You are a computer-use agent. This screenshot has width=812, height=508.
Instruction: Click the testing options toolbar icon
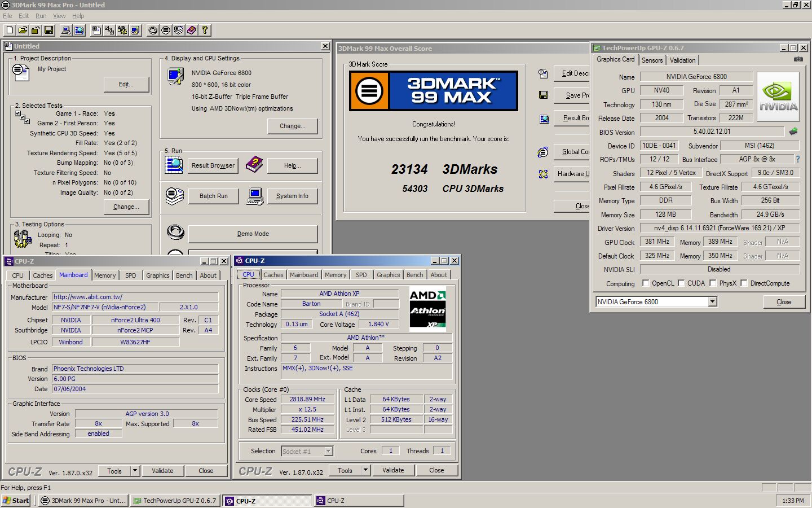[122, 30]
